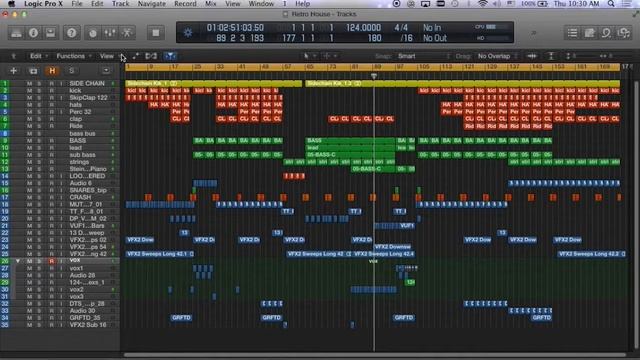Click the LCD display mode gear icon

click(188, 33)
